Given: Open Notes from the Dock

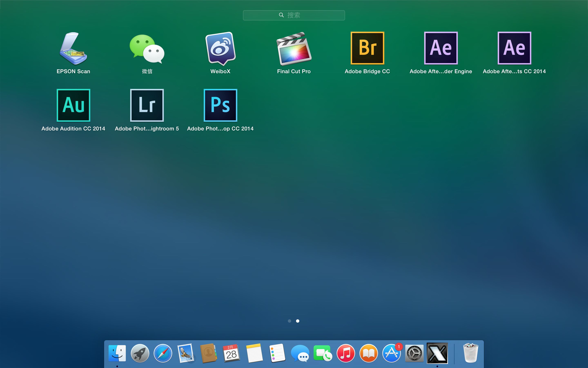Looking at the screenshot, I should click(254, 353).
